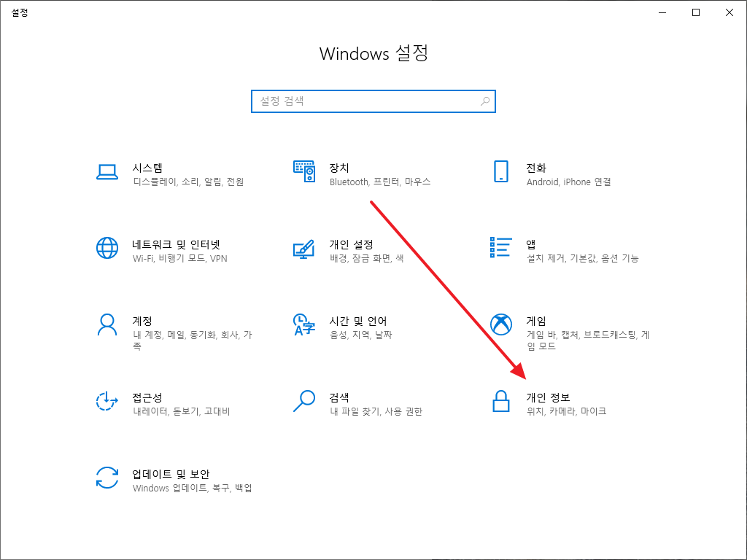
Task: Select the 앱 list icon
Action: tap(500, 248)
